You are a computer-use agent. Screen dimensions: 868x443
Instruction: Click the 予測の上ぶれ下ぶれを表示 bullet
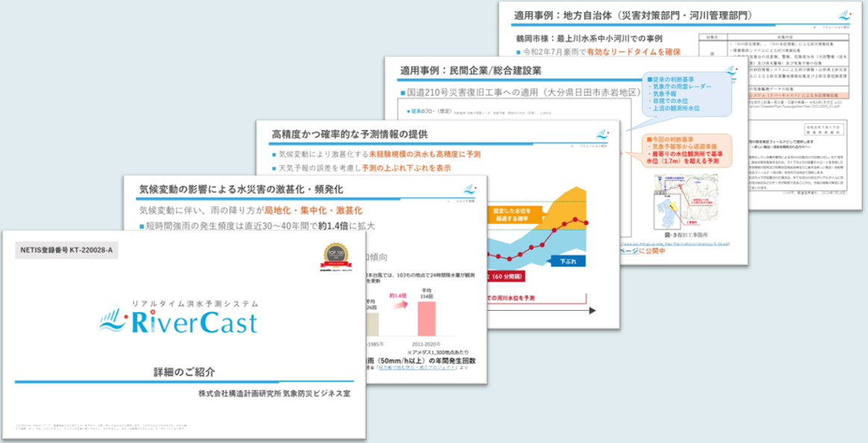[361, 168]
